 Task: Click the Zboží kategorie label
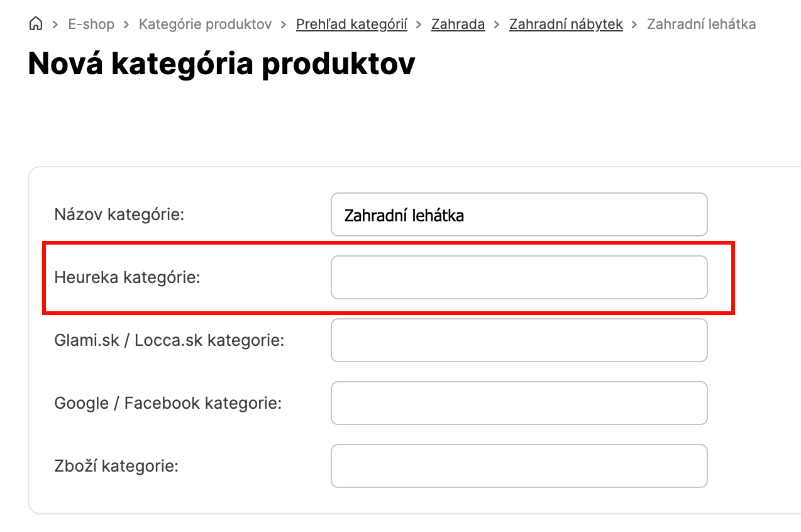pyautogui.click(x=117, y=466)
